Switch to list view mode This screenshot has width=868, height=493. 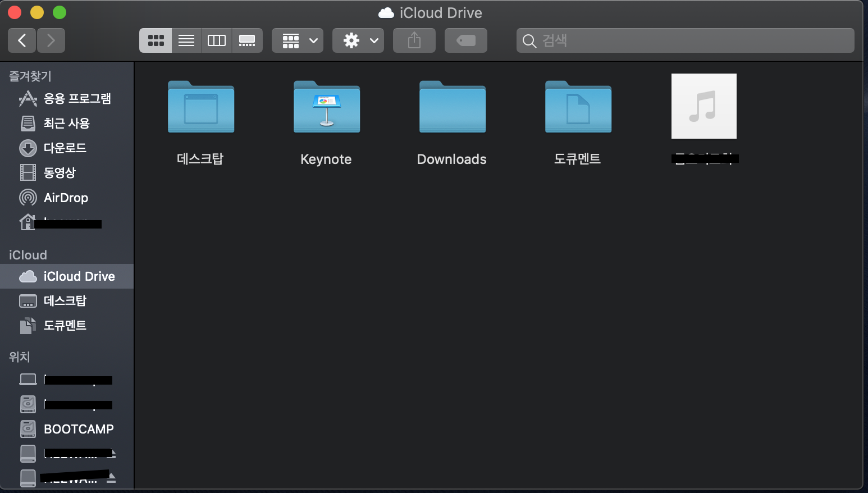(x=186, y=40)
